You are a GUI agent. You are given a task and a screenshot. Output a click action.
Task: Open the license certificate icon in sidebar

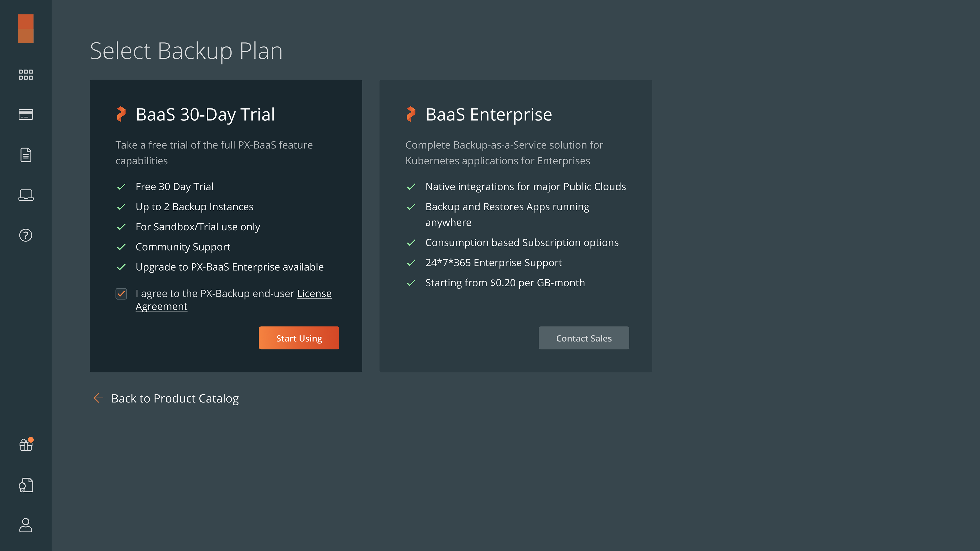coord(26,485)
